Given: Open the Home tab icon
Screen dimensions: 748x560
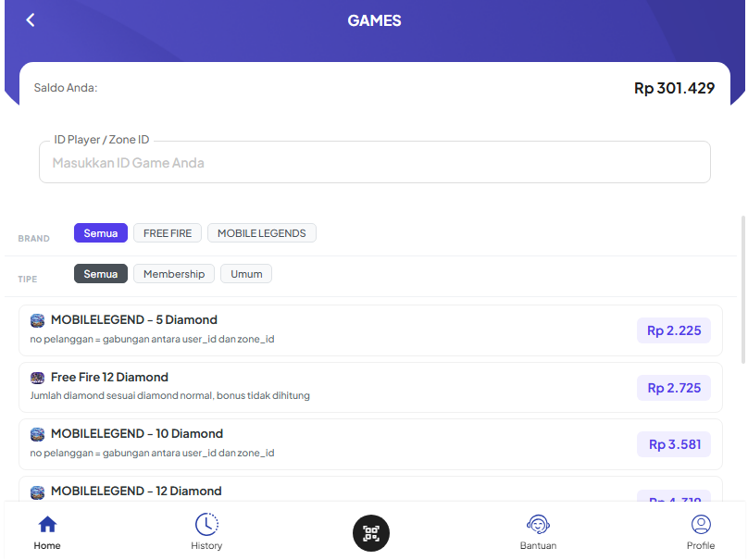Looking at the screenshot, I should 47,525.
